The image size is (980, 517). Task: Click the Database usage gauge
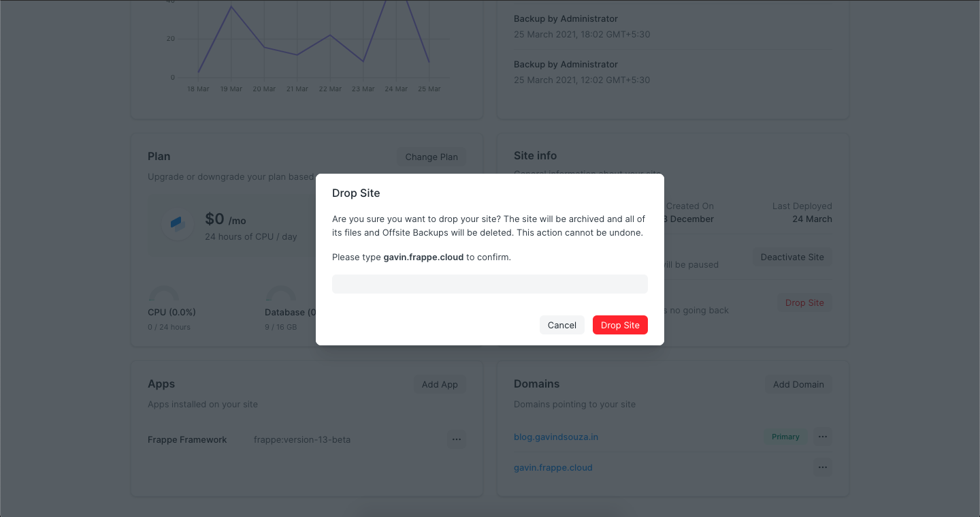tap(281, 295)
